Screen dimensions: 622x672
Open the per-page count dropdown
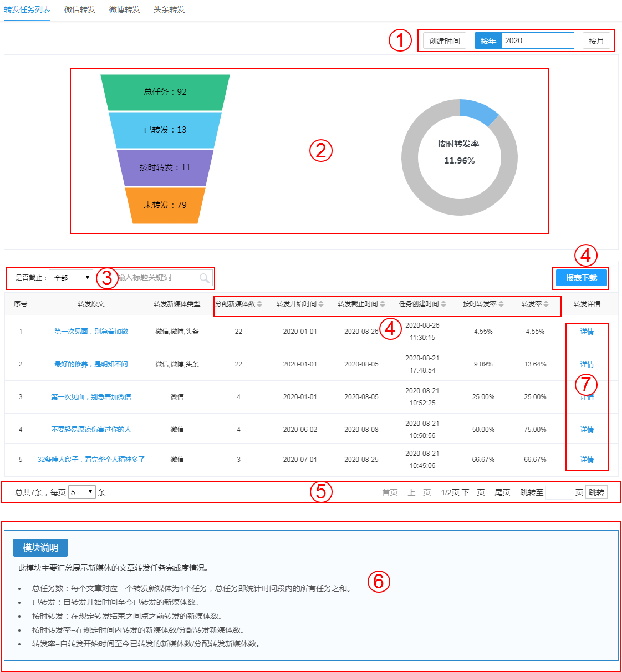(81, 492)
